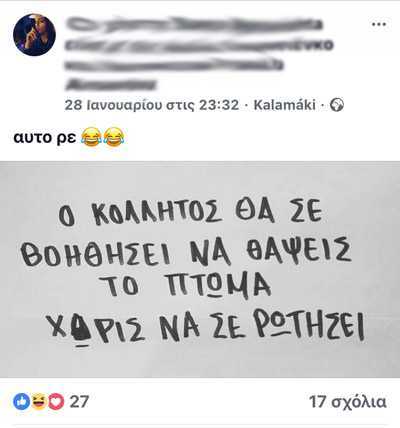The image size is (400, 428).
Task: Click the first laughing emoji in caption
Action: coord(91,137)
